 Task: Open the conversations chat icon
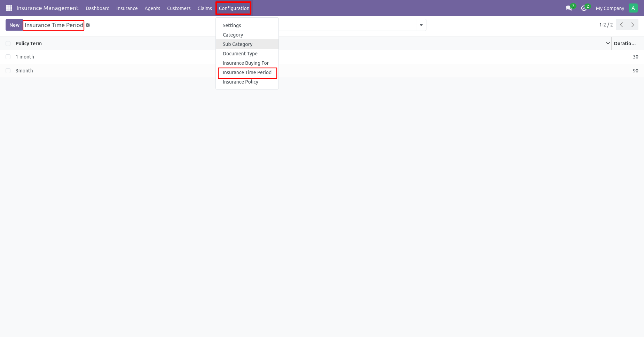click(569, 8)
